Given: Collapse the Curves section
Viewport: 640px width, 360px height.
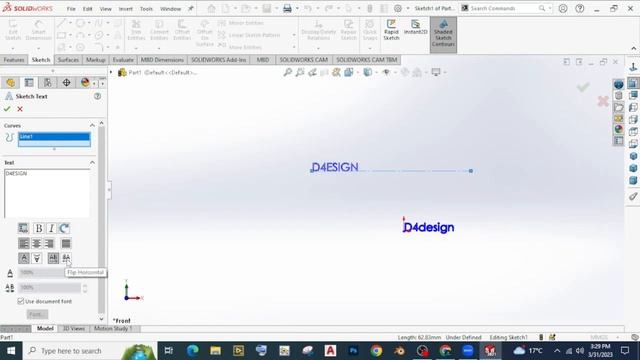Looking at the screenshot, I should pyautogui.click(x=92, y=125).
